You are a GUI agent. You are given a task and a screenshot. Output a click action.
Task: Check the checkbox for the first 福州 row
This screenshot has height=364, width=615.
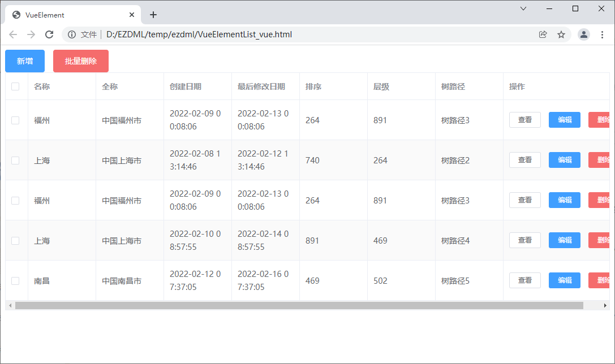pos(16,120)
